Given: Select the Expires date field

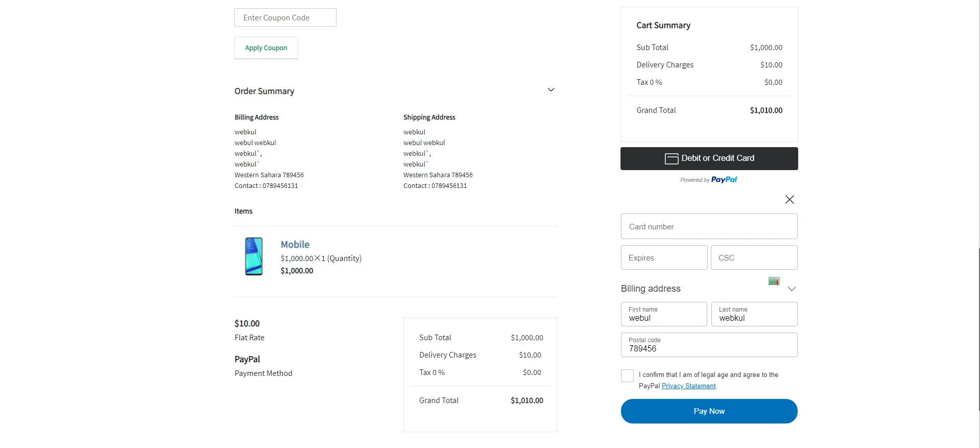Looking at the screenshot, I should point(664,258).
